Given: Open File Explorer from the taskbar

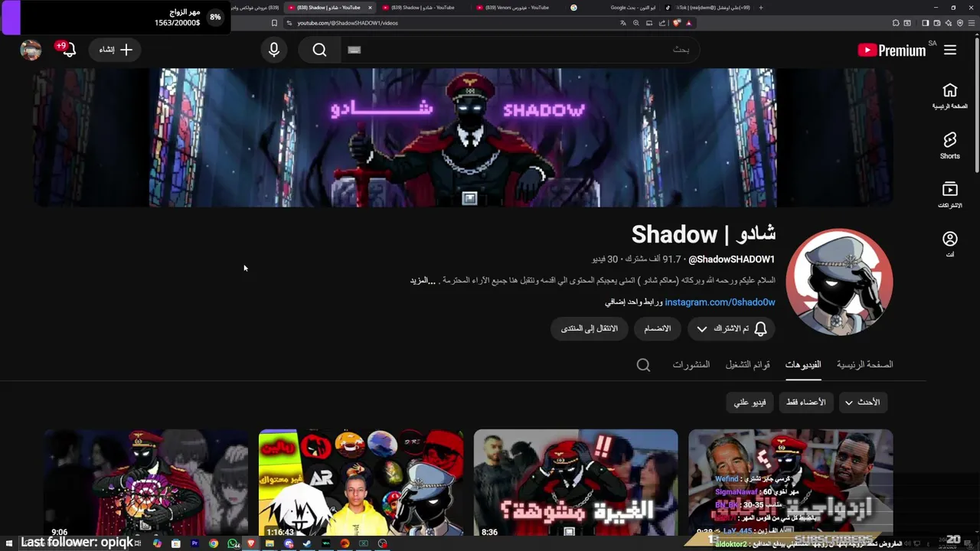Looking at the screenshot, I should click(x=269, y=543).
